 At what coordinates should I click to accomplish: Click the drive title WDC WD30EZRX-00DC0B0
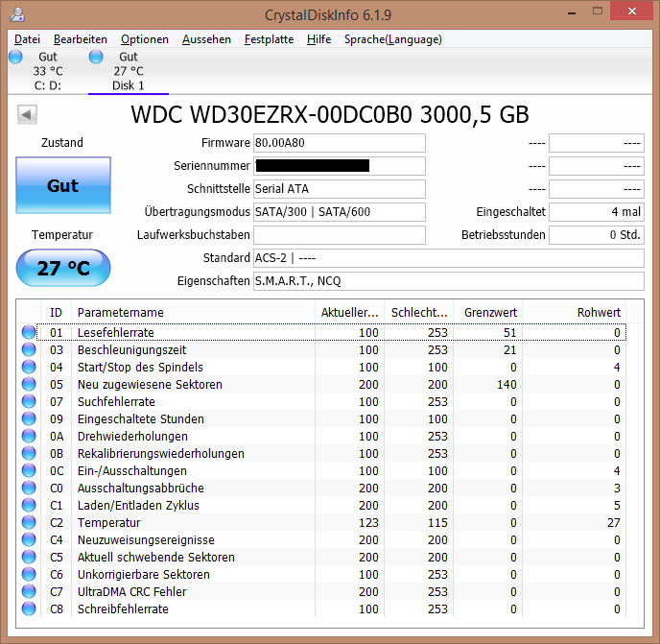330,114
